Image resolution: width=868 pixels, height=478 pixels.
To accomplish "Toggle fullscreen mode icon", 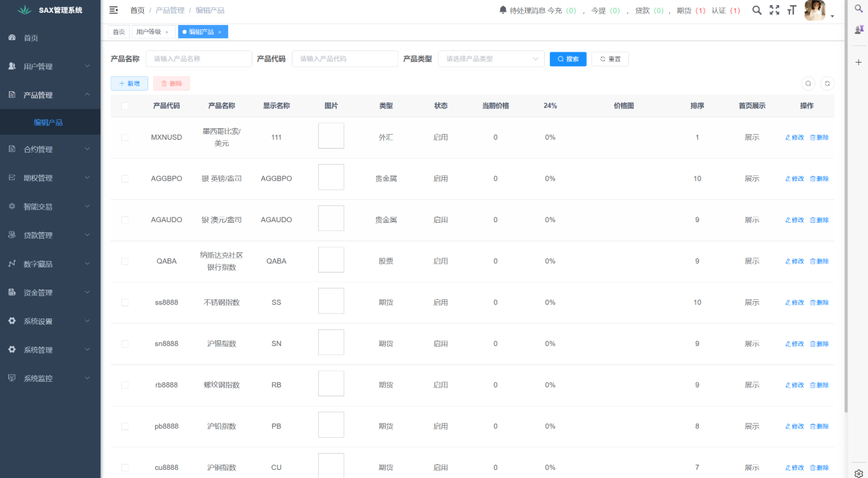I will tap(774, 10).
